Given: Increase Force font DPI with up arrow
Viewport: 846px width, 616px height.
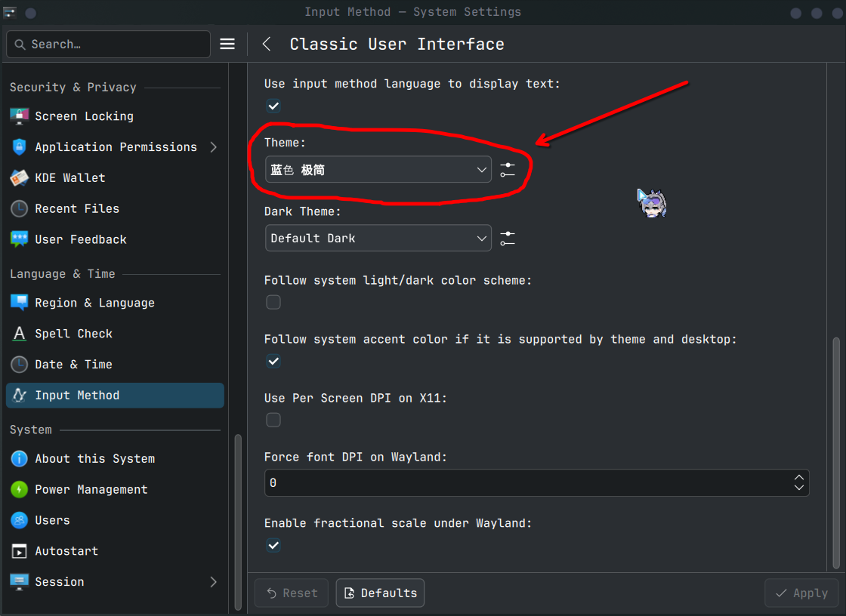Looking at the screenshot, I should 798,478.
